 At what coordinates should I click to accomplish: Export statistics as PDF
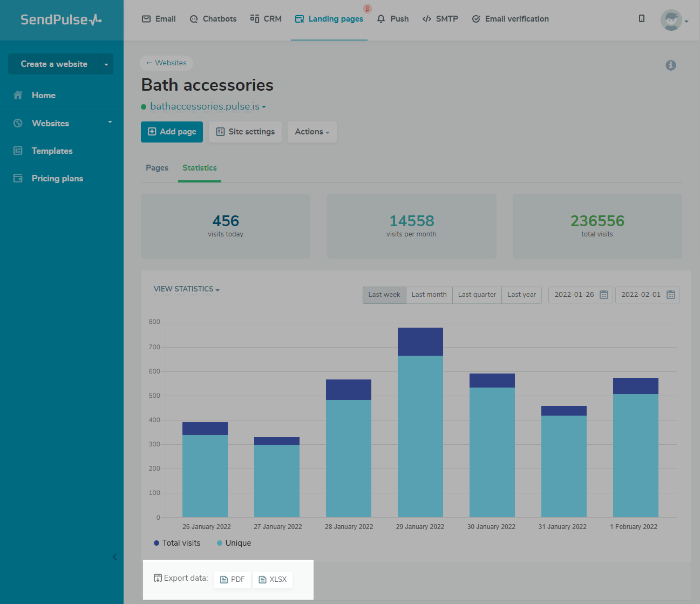click(x=233, y=579)
